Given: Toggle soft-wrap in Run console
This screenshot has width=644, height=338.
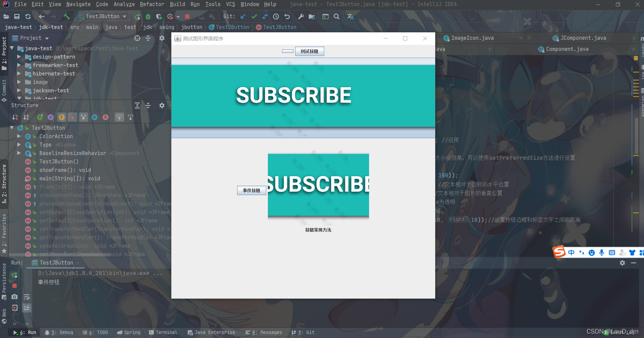Looking at the screenshot, I should (x=27, y=297).
